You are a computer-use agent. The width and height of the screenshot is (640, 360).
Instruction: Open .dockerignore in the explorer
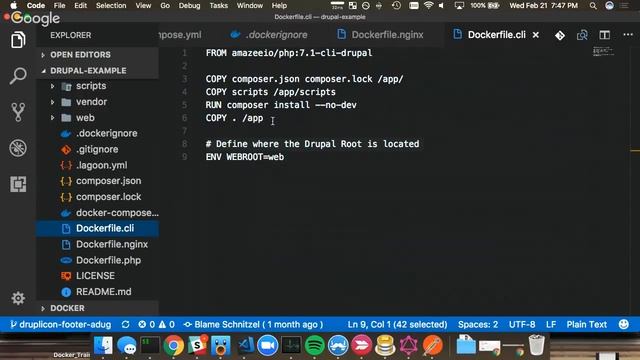click(x=97, y=133)
